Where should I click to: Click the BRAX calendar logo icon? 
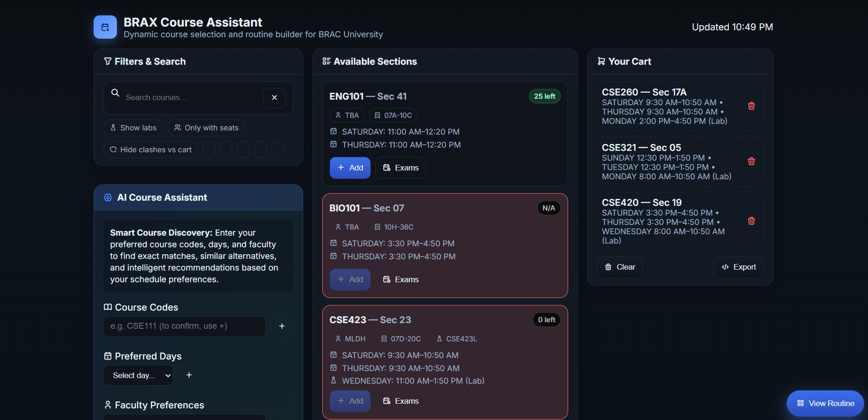click(x=105, y=27)
